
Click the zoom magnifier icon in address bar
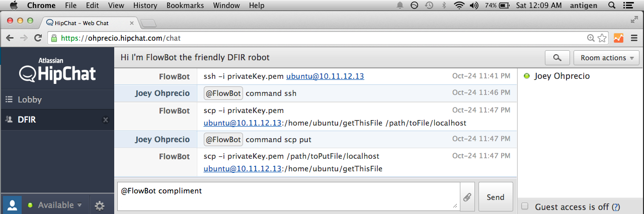tap(591, 38)
